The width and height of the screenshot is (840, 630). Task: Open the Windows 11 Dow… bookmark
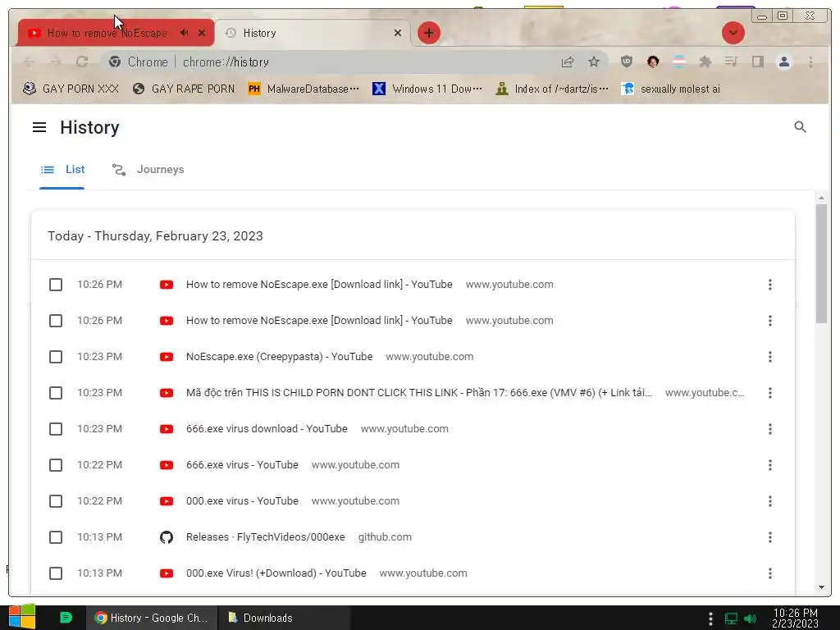pos(427,89)
